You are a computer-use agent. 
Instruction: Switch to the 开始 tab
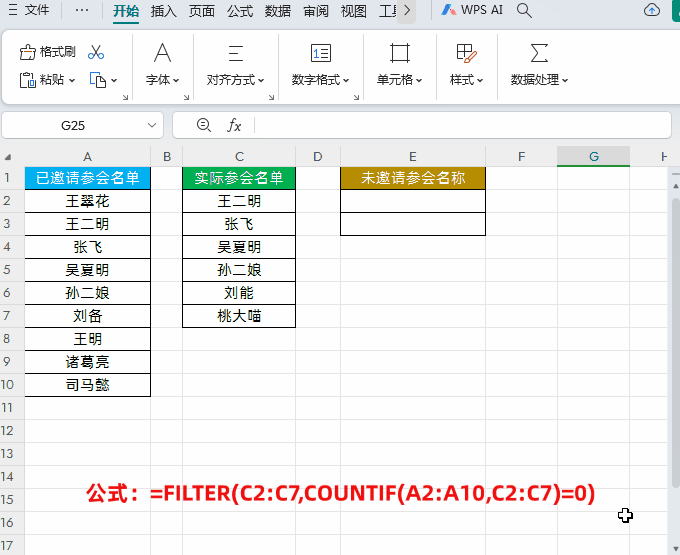click(126, 11)
